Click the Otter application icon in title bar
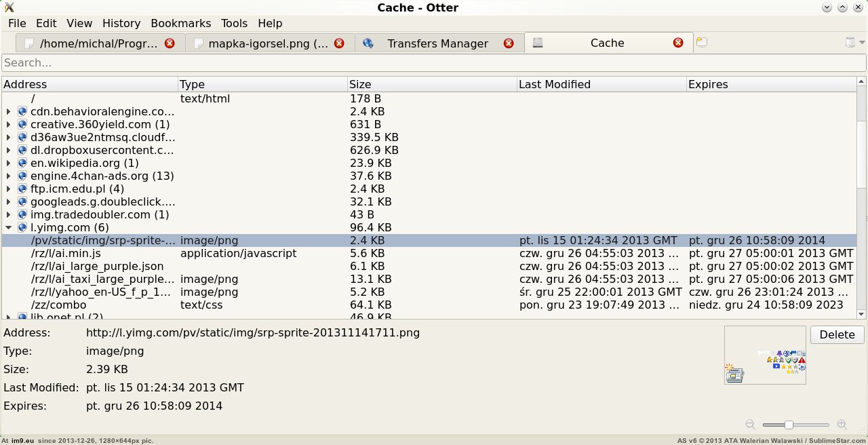The image size is (868, 445). pos(9,7)
